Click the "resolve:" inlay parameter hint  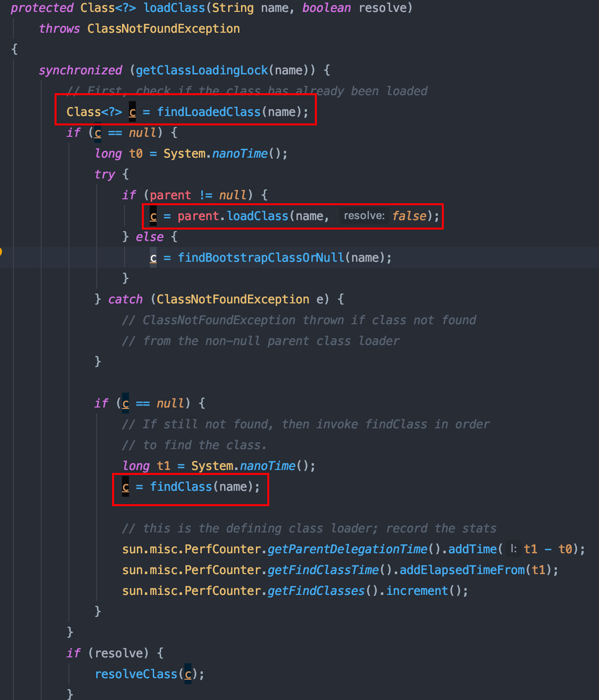pyautogui.click(x=364, y=216)
